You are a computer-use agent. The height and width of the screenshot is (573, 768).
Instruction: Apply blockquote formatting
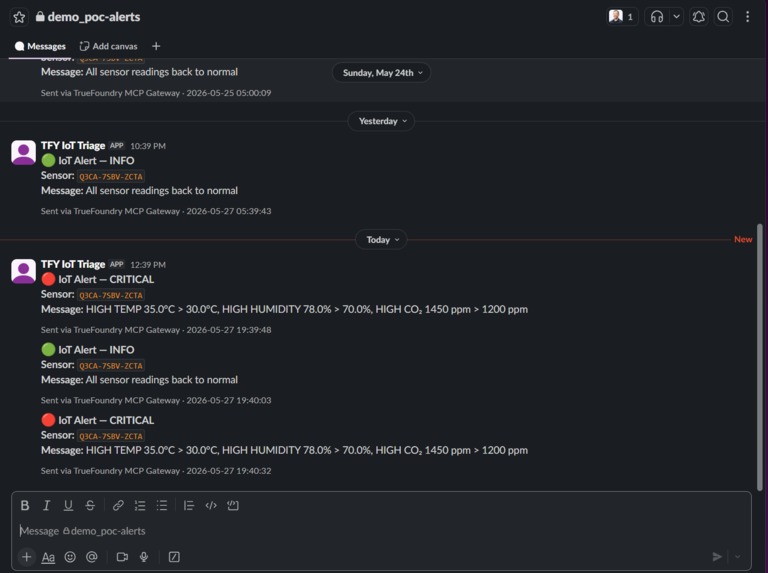click(189, 505)
